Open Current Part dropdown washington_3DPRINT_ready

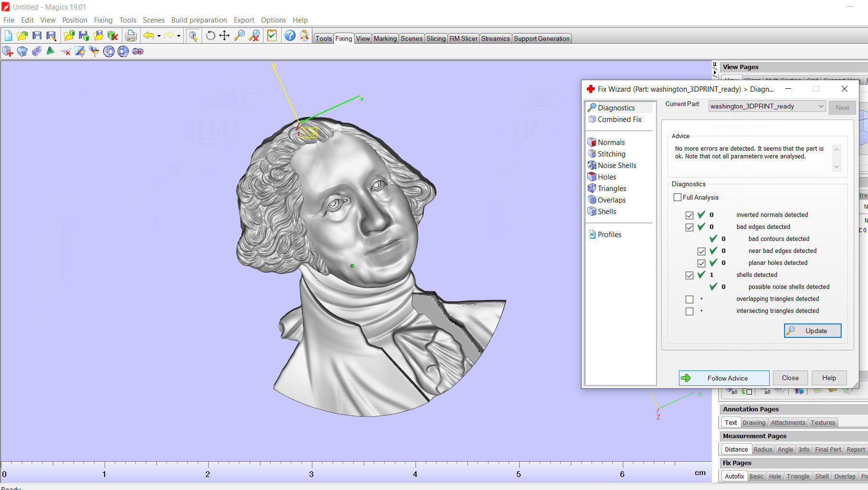click(x=767, y=107)
